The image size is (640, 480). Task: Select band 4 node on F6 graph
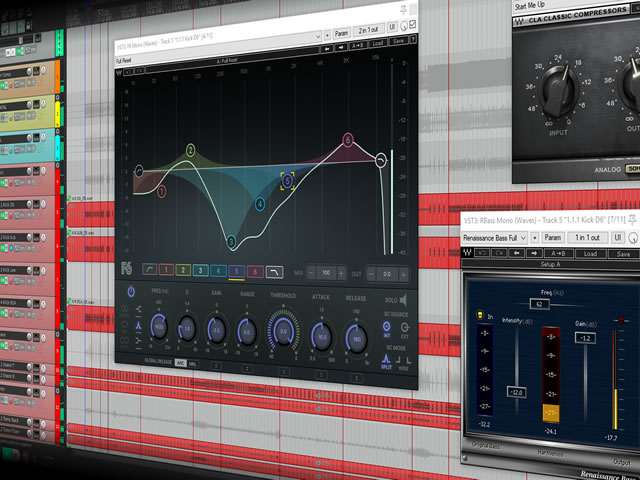click(x=260, y=204)
